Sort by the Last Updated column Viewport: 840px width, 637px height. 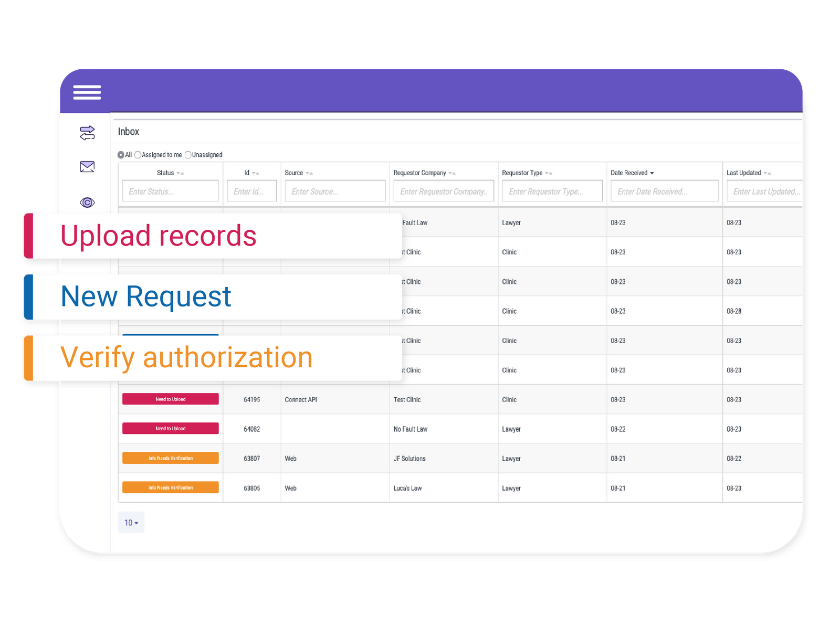[768, 173]
